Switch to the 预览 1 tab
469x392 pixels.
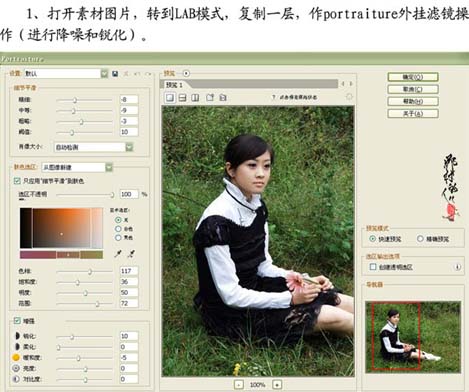(x=175, y=85)
